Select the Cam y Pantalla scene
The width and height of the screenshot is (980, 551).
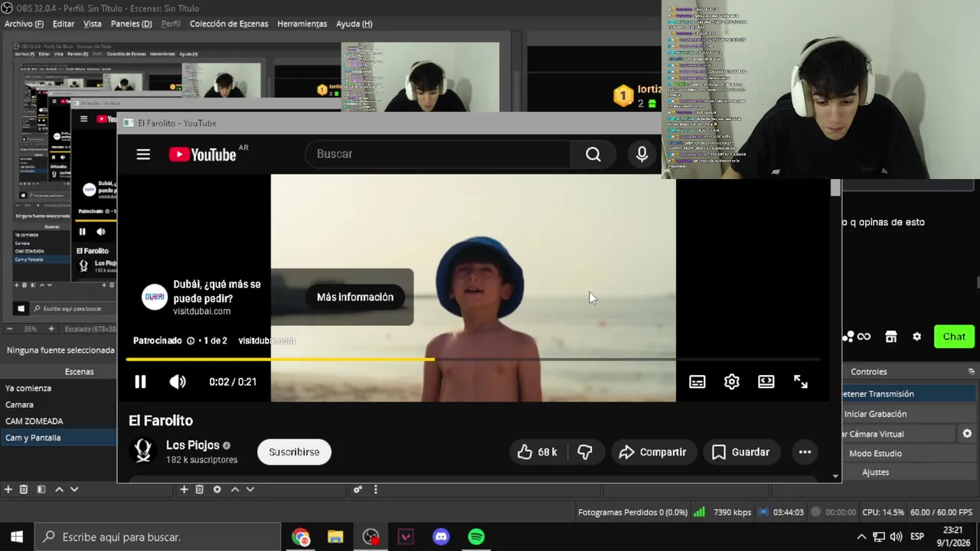coord(57,438)
